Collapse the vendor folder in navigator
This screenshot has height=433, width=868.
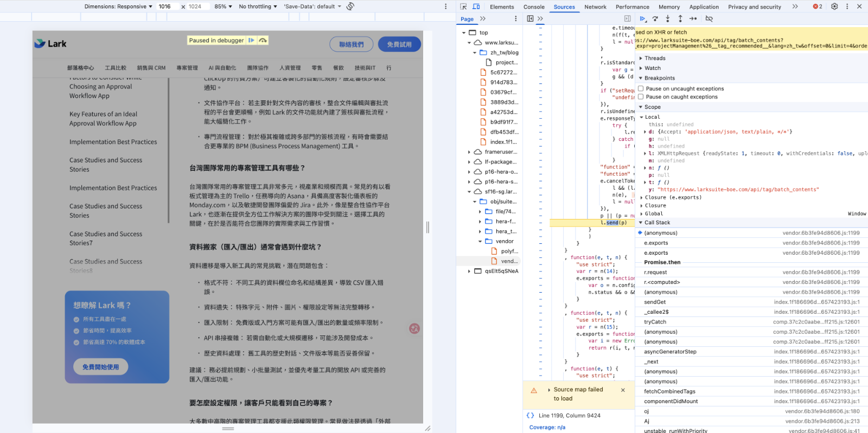480,241
